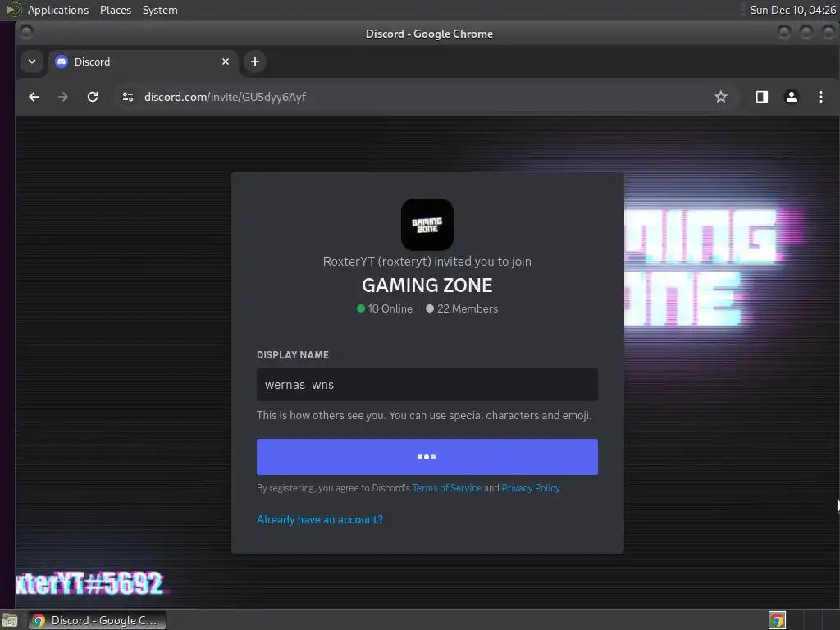Click 'Already have an account?' link

320,519
